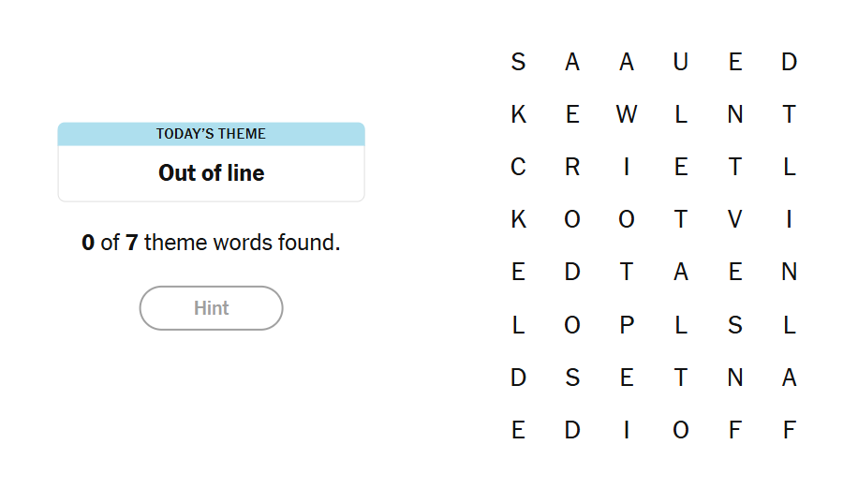
Task: Click the letter C in the grid
Action: [518, 167]
